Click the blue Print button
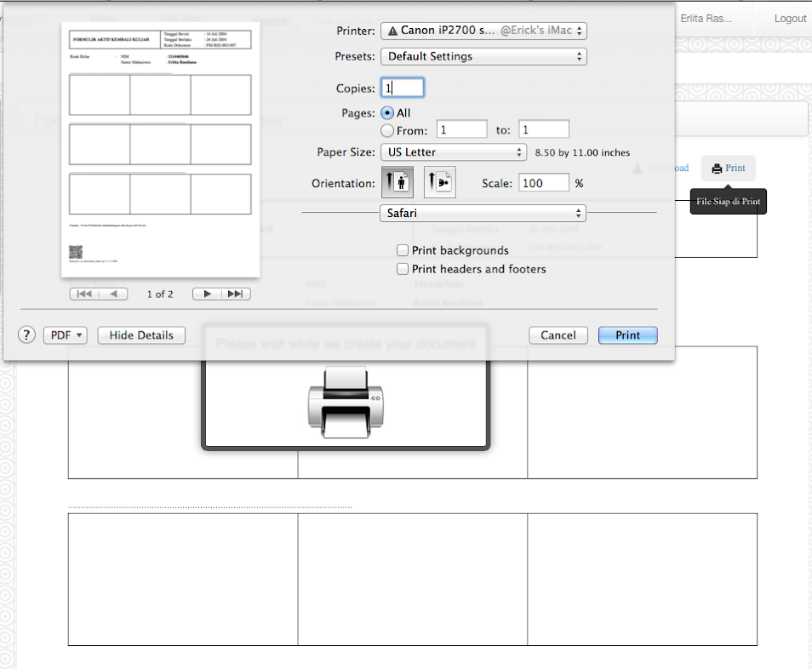The height and width of the screenshot is (669, 812). click(627, 335)
